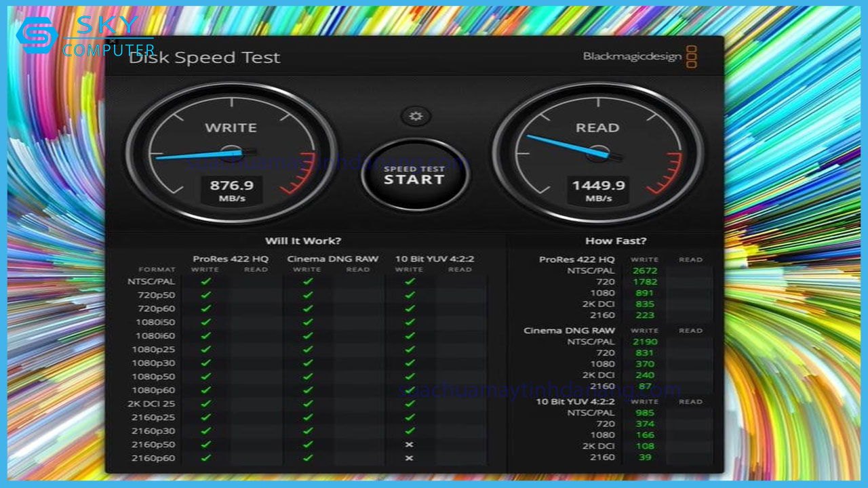
Task: Click the 876.9 MB/s write readout
Action: (x=231, y=190)
